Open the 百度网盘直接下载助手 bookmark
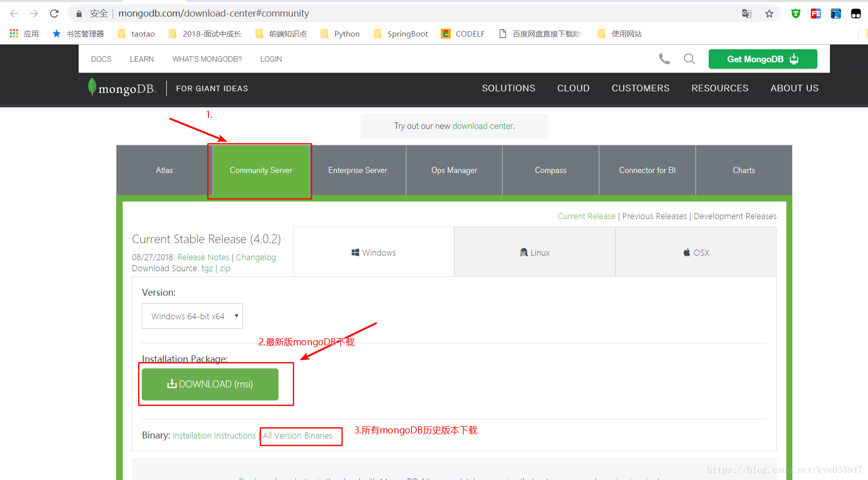Screen dimensions: 868x480 (x=541, y=34)
